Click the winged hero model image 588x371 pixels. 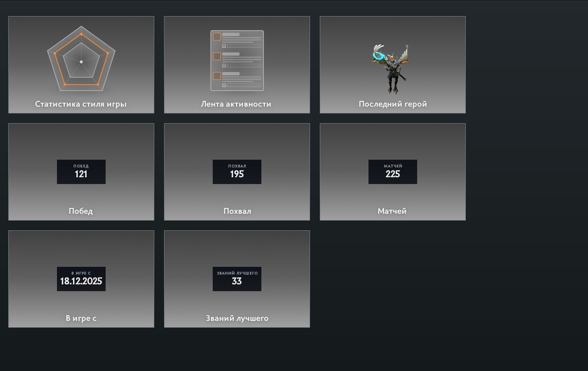coord(391,68)
